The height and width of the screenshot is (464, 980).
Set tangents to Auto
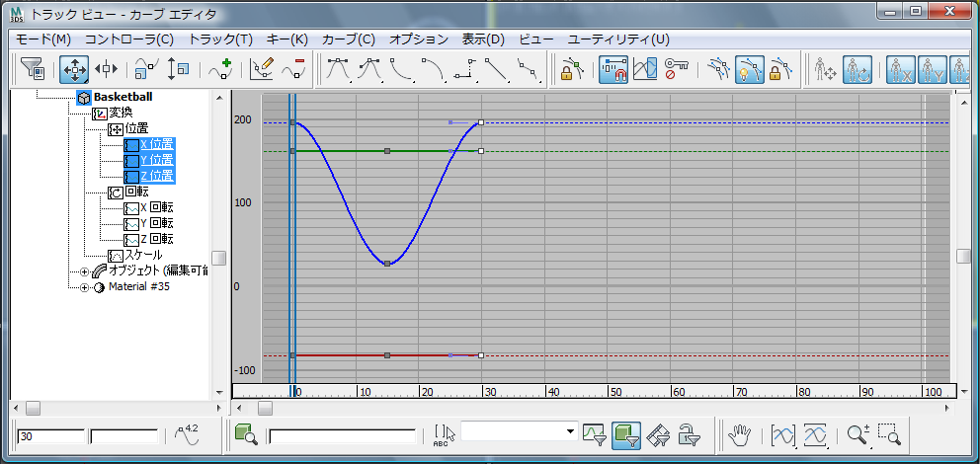point(338,69)
